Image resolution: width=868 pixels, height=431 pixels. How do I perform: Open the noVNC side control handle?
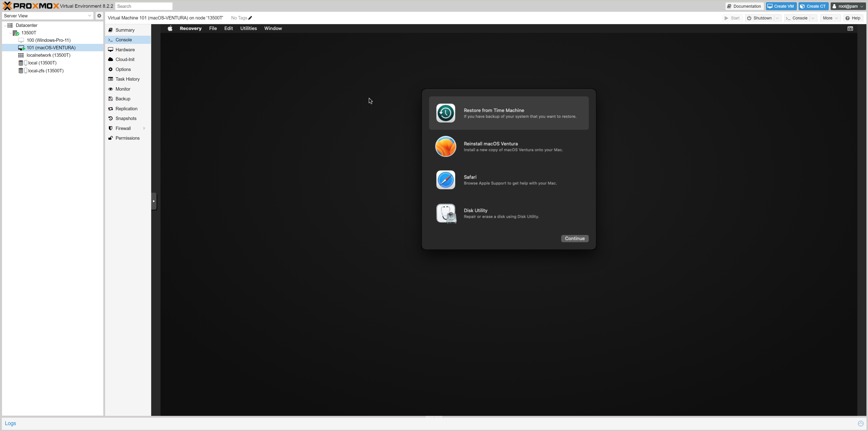[x=154, y=201]
